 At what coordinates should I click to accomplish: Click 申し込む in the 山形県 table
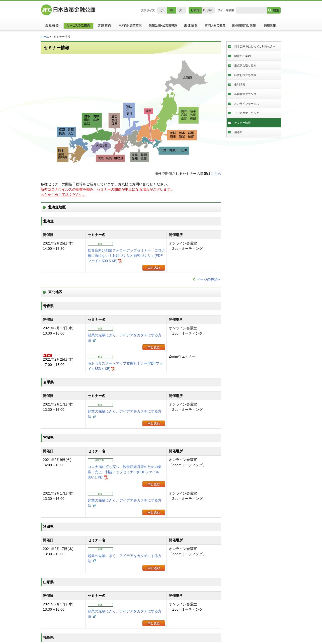[x=154, y=623]
